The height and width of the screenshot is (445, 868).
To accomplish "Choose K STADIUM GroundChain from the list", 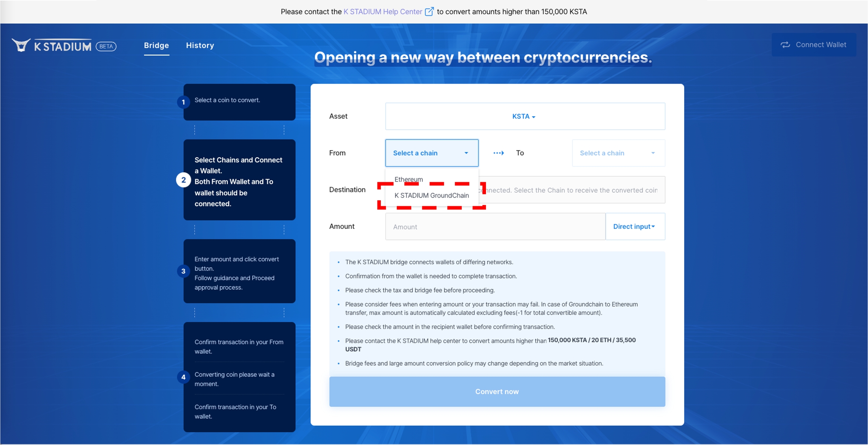I will pyautogui.click(x=432, y=195).
